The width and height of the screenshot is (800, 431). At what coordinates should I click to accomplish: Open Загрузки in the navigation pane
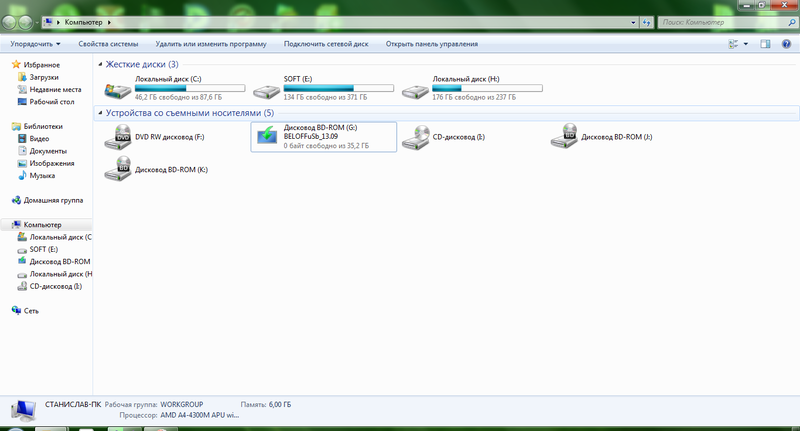coord(44,77)
